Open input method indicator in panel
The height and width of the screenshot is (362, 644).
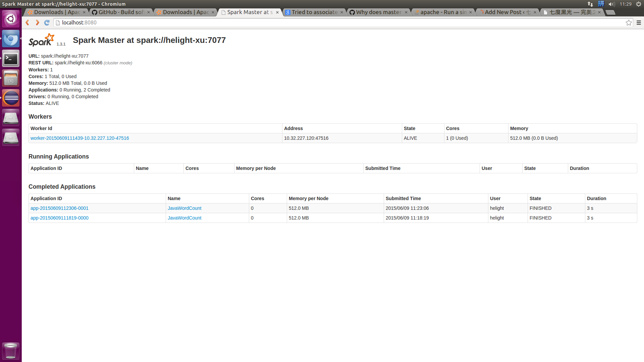601,4
